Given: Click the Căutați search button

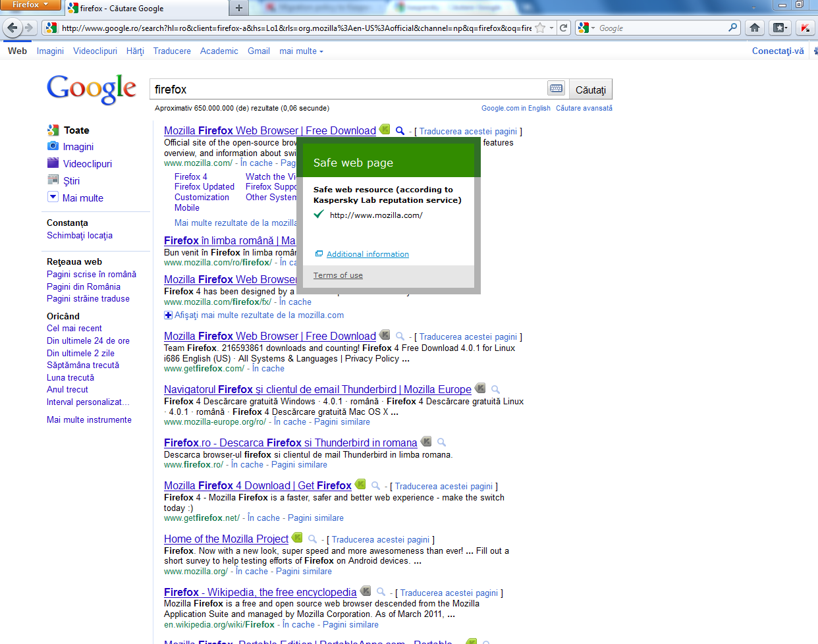Looking at the screenshot, I should [591, 90].
